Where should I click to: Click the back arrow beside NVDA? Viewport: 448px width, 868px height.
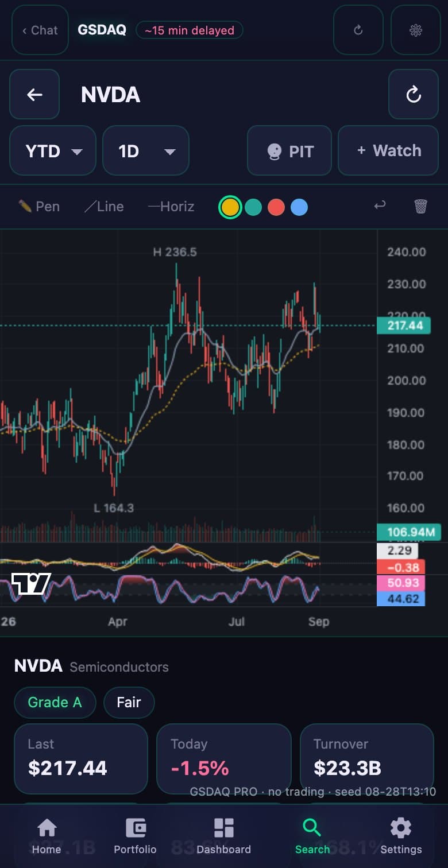point(34,94)
